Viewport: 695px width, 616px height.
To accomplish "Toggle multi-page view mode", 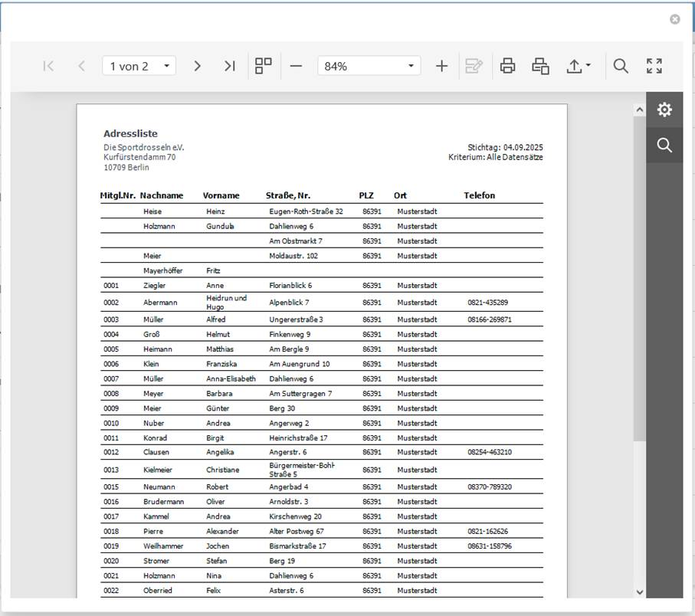I will point(264,66).
